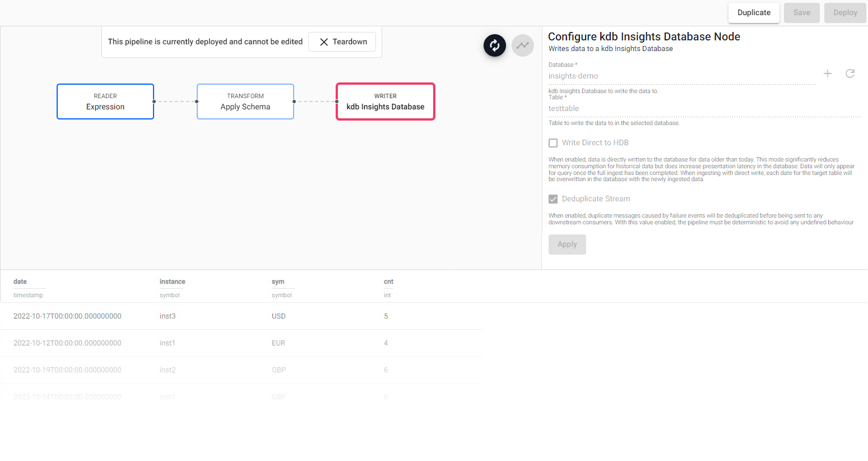Click the cnt value 5 cell
The width and height of the screenshot is (868, 461).
pyautogui.click(x=386, y=316)
